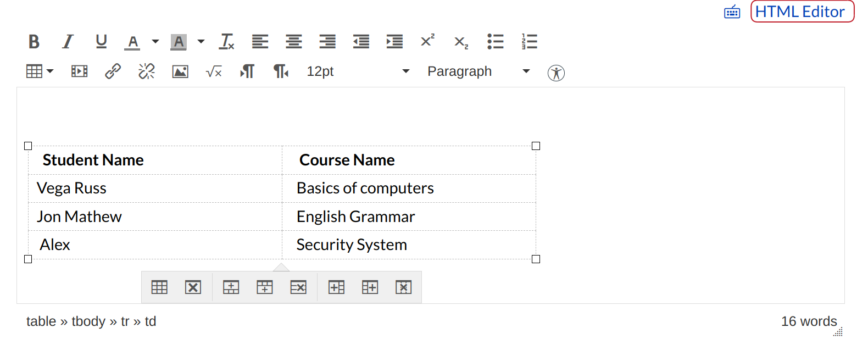Open keyboard shortcuts icon
The image size is (868, 344).
point(732,12)
